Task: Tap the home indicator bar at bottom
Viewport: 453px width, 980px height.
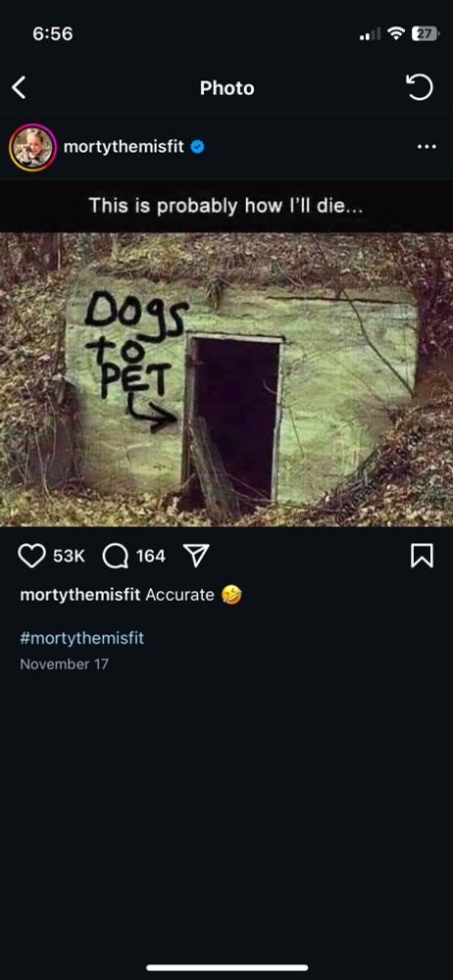Action: (227, 967)
